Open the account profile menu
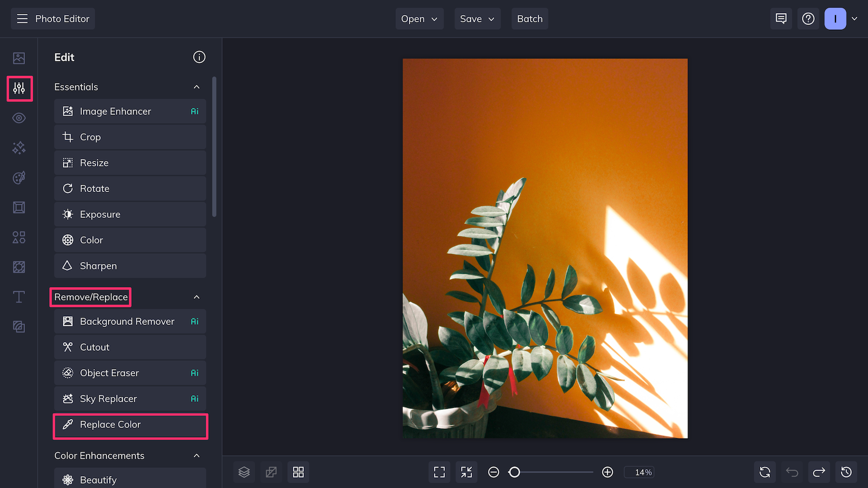 (x=841, y=18)
